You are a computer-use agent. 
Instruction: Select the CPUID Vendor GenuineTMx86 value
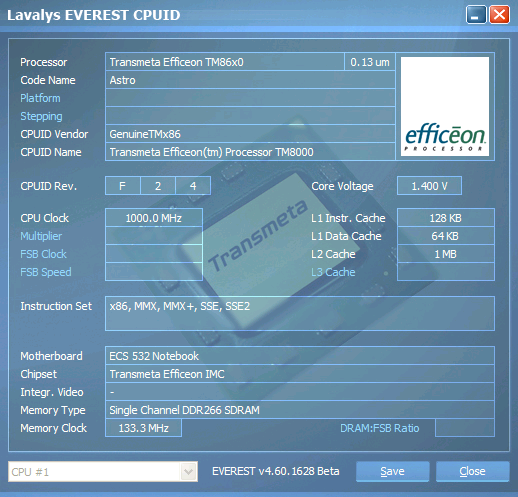(250, 134)
